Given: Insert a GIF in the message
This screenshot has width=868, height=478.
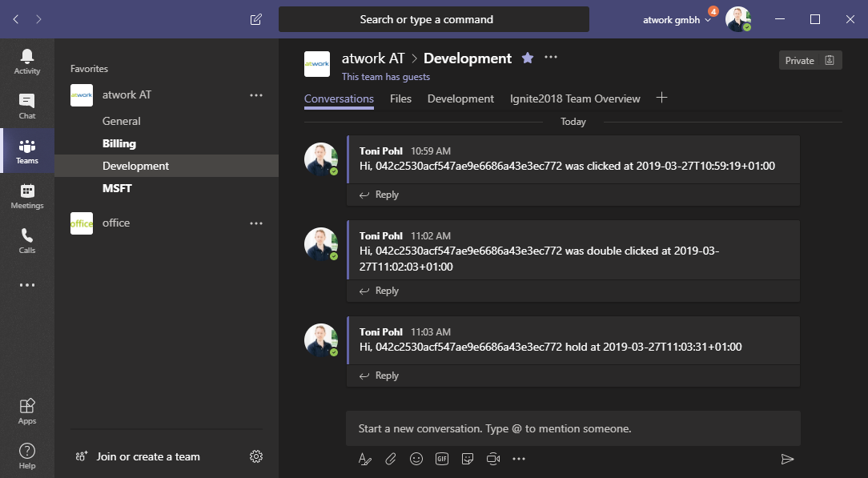Looking at the screenshot, I should (x=442, y=459).
